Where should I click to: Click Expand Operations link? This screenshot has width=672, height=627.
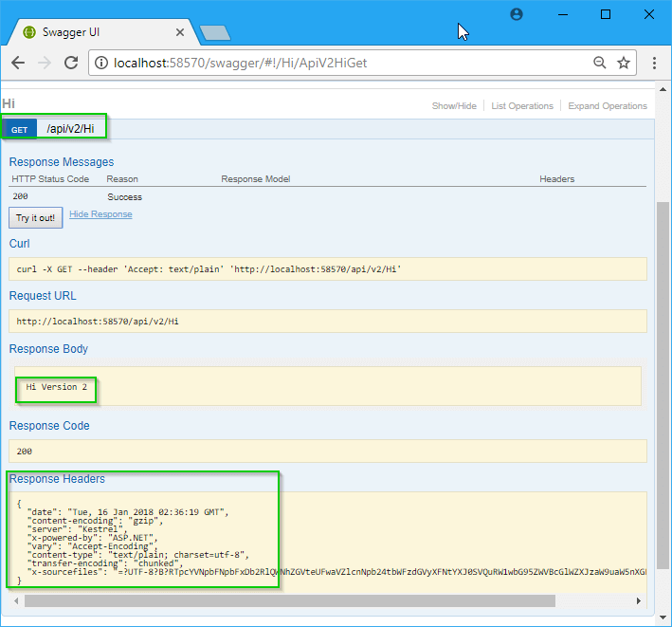pyautogui.click(x=608, y=106)
